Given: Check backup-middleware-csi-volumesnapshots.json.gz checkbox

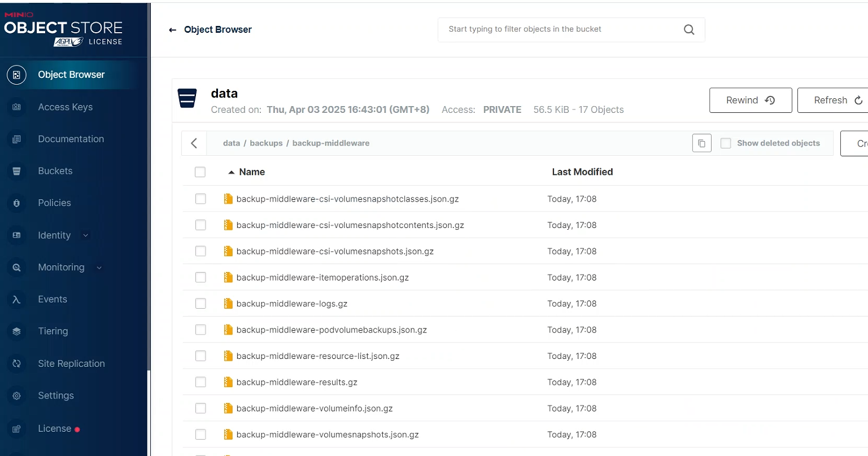Looking at the screenshot, I should click(200, 251).
